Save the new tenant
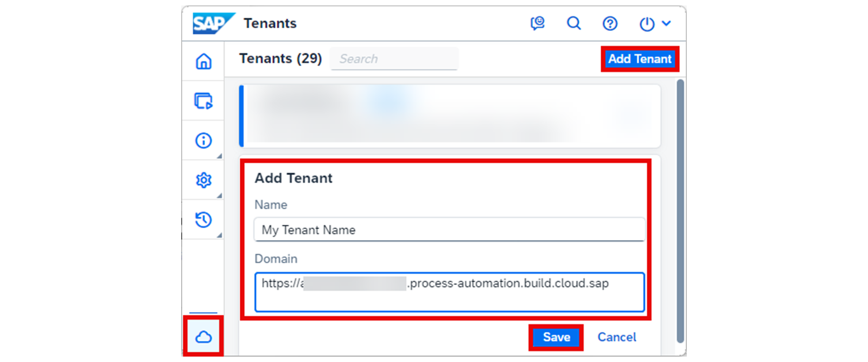868x362 pixels. 557,337
